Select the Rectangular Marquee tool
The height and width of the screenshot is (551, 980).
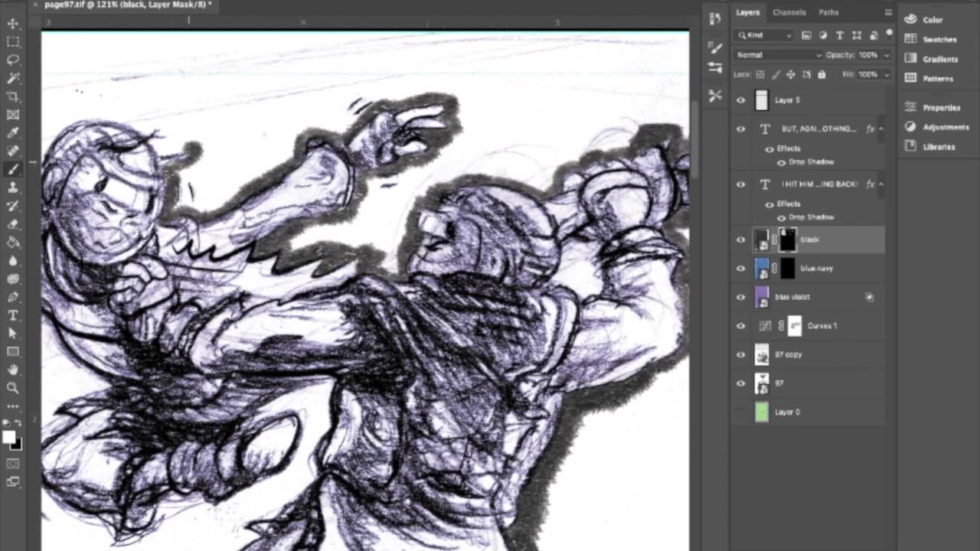[13, 42]
